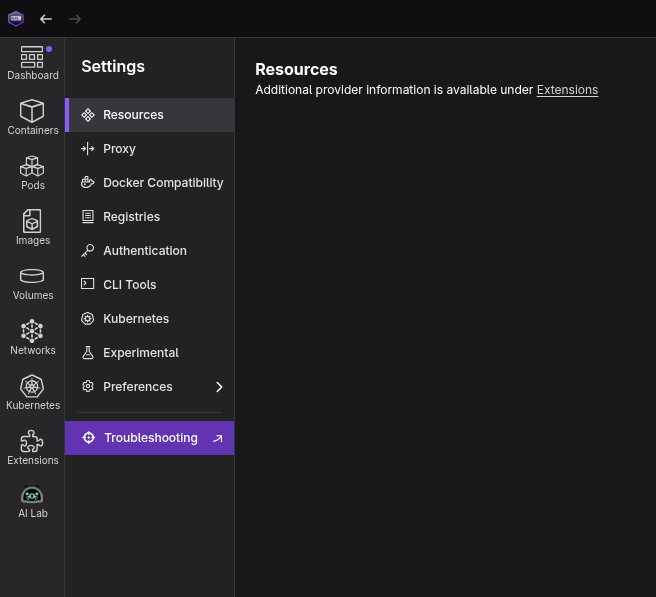Select the Docker Compatibility settings item
656x597 pixels.
click(x=150, y=183)
